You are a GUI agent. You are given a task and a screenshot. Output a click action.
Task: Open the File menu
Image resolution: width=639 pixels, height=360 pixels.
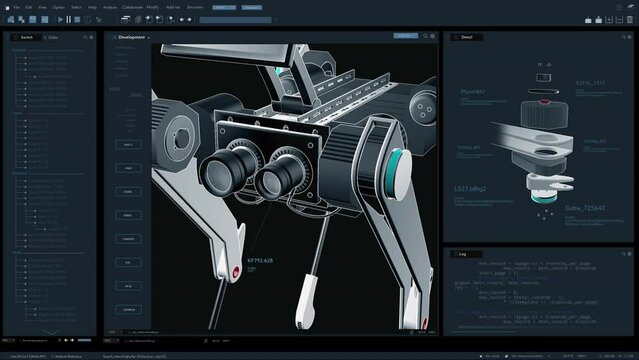click(x=16, y=7)
